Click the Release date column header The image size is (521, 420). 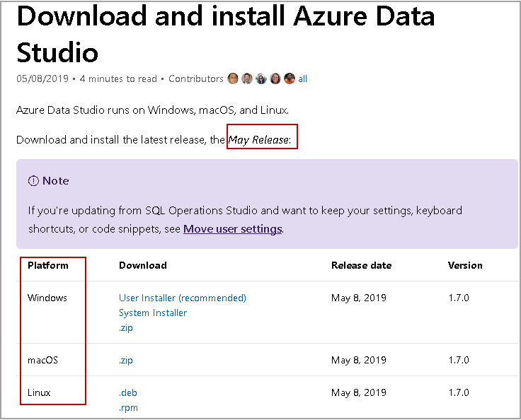point(361,265)
